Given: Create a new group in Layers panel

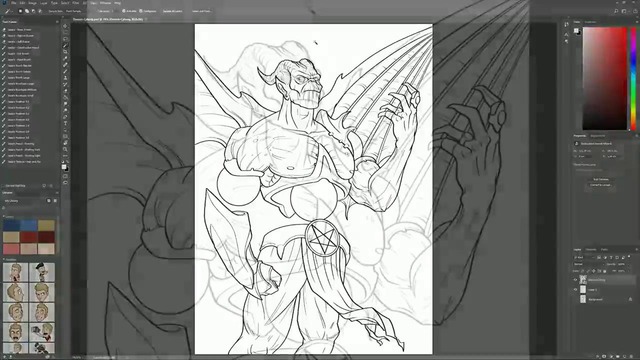Looking at the screenshot, I should point(618,356).
